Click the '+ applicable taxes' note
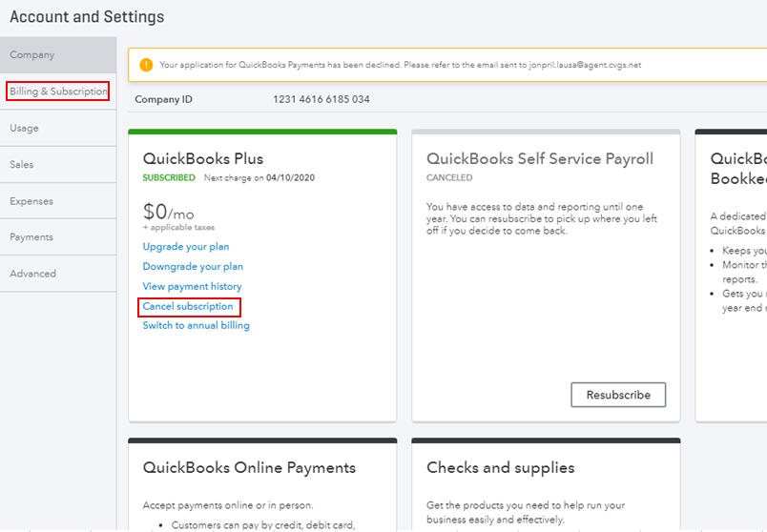767x532 pixels. click(x=178, y=227)
